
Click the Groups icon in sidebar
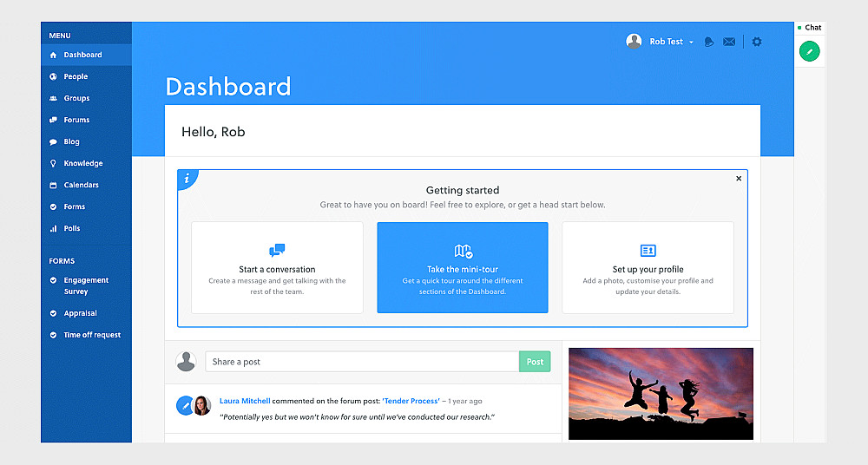tap(53, 98)
